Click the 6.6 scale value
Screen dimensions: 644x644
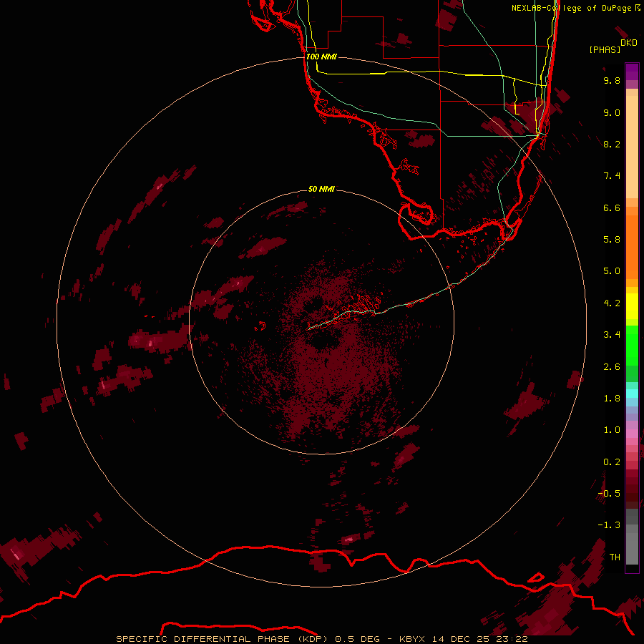click(612, 208)
